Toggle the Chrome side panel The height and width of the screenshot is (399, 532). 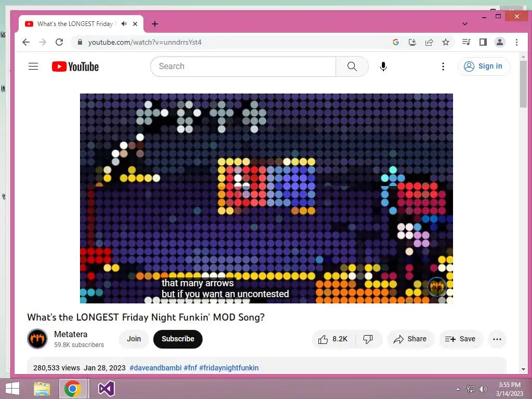coord(483,42)
